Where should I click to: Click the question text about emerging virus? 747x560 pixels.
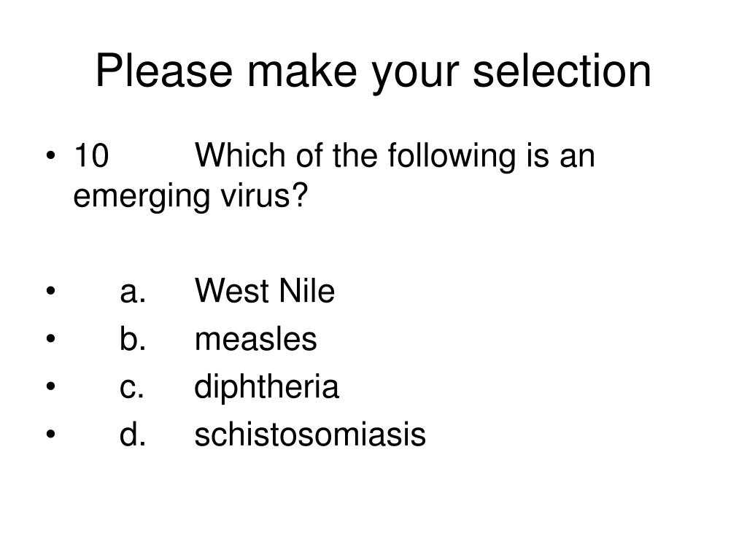tap(334, 175)
